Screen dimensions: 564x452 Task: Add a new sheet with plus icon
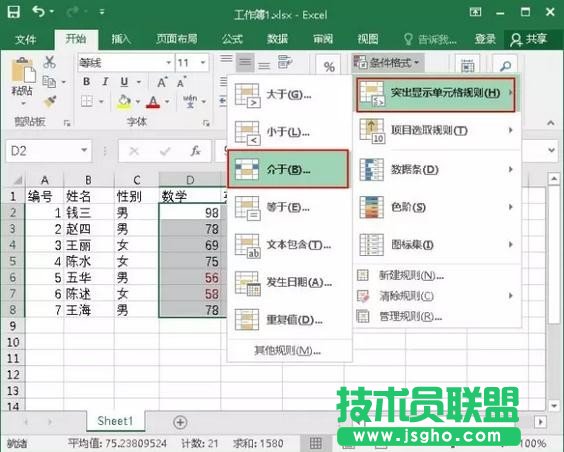180,422
